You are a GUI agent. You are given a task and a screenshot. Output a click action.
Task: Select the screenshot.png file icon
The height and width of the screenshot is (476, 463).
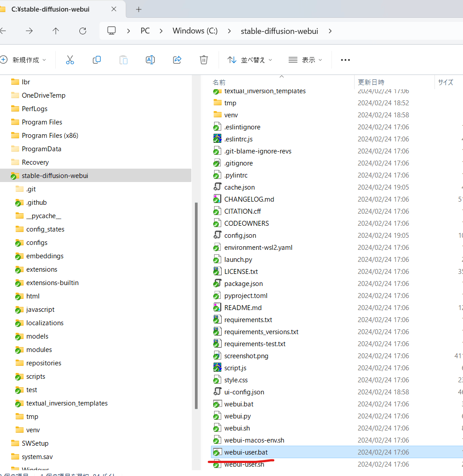click(x=217, y=356)
